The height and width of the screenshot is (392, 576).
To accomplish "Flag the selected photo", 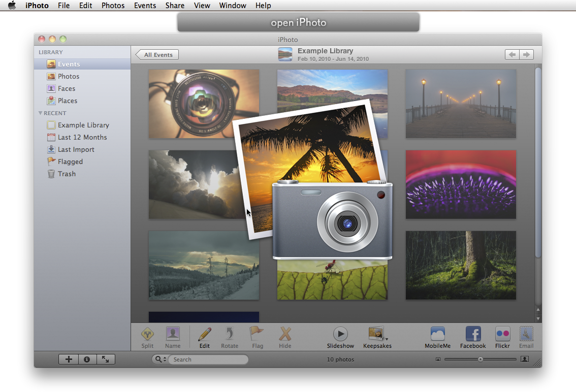I will tap(257, 338).
